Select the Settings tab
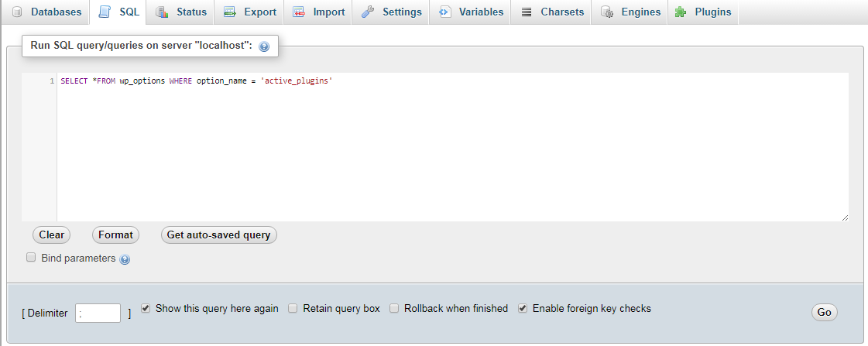 391,12
